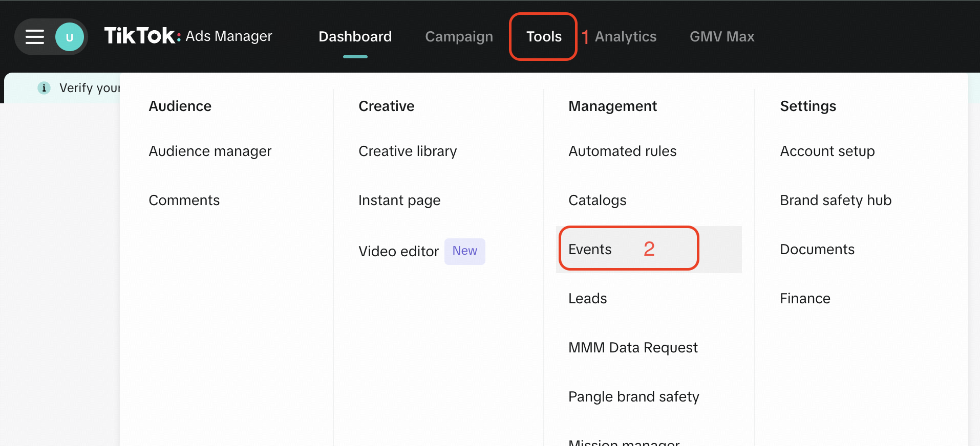Open the Tools menu

[x=543, y=37]
